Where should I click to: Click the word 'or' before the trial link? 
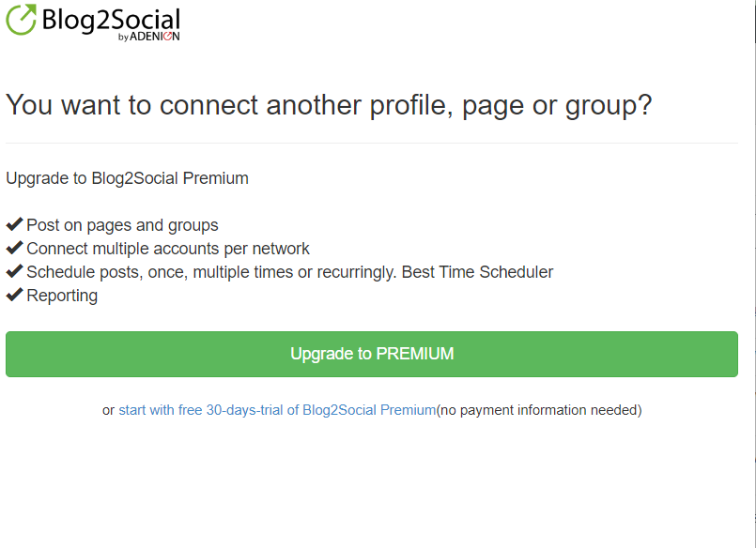click(x=108, y=410)
